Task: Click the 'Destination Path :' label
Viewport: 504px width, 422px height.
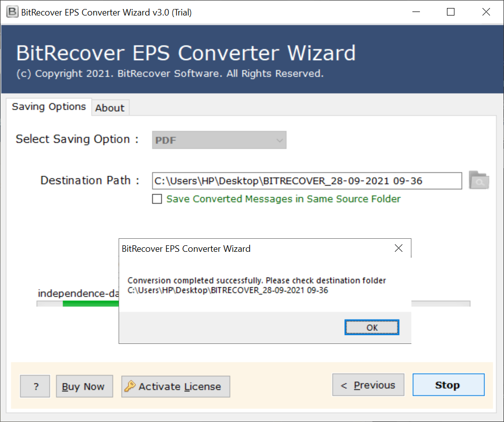Action: 90,181
